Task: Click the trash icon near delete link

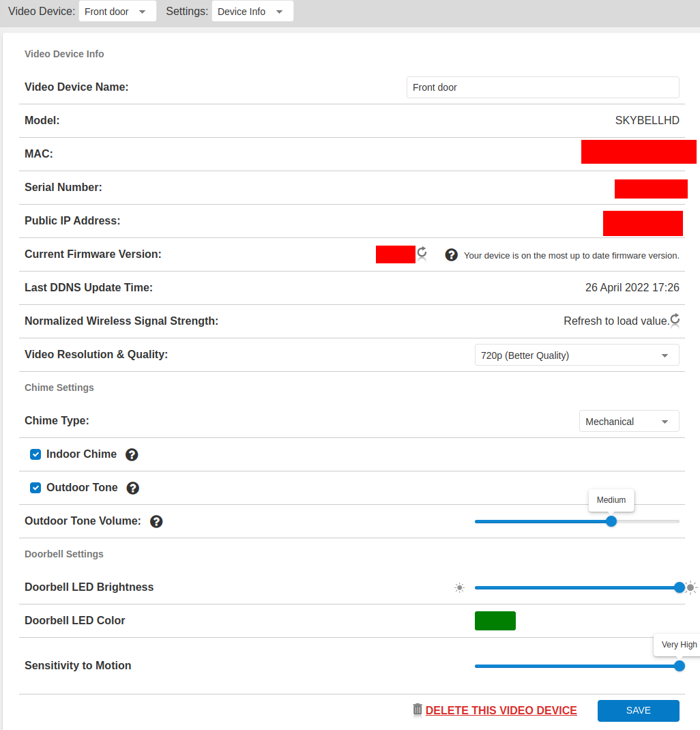Action: 417,710
